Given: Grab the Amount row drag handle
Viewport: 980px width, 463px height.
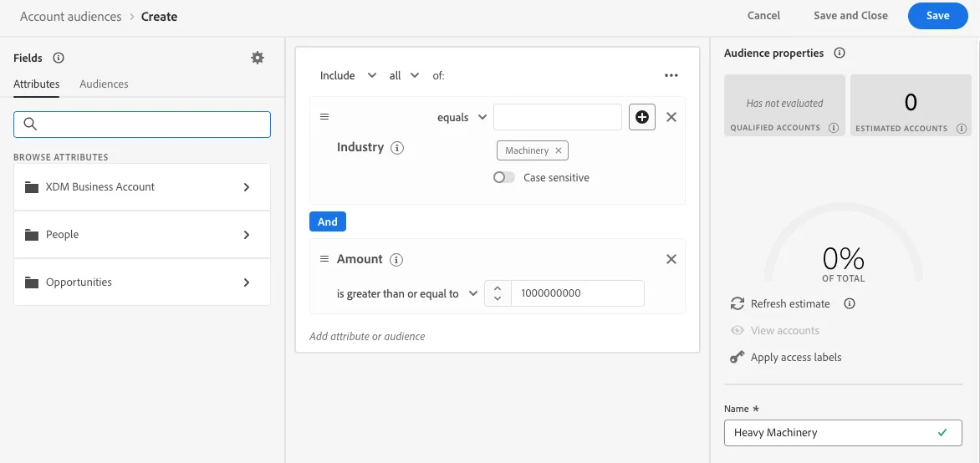Looking at the screenshot, I should (x=324, y=259).
